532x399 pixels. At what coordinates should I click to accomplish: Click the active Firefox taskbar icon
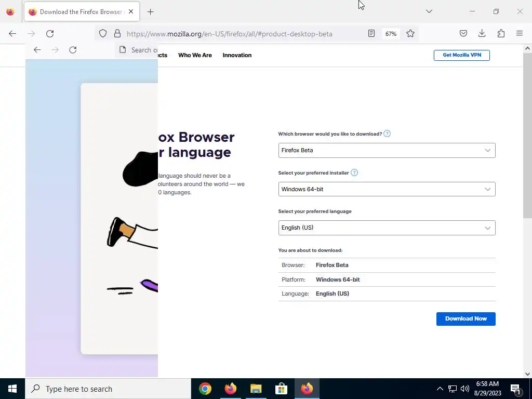pos(307,389)
